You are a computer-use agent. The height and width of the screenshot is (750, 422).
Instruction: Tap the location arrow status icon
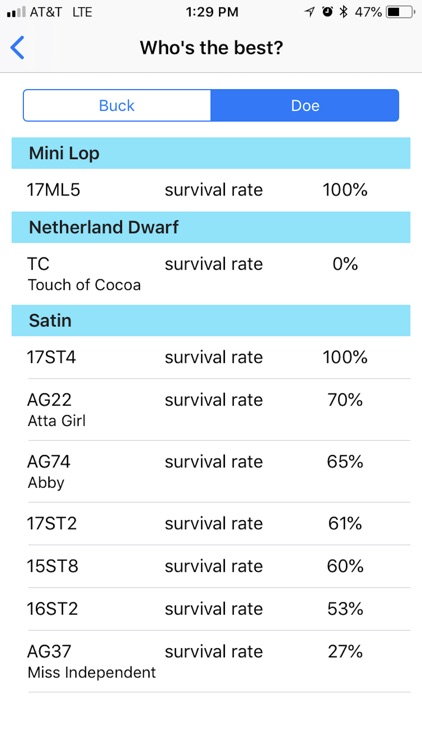pyautogui.click(x=310, y=12)
